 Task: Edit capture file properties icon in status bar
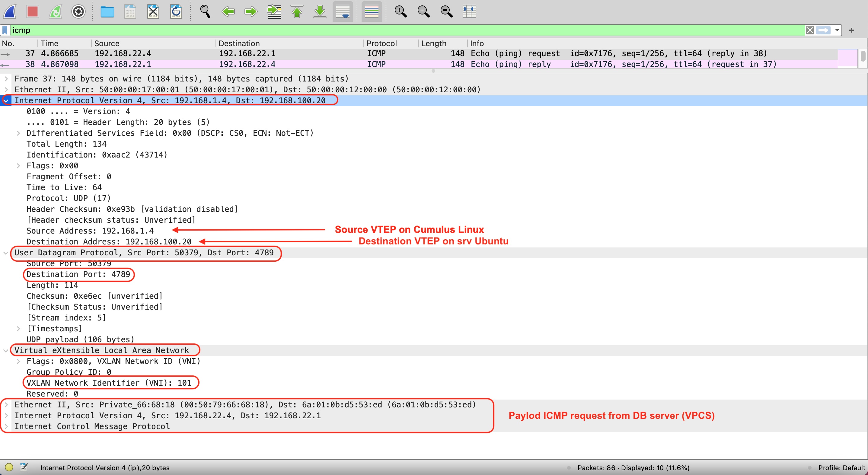24,467
